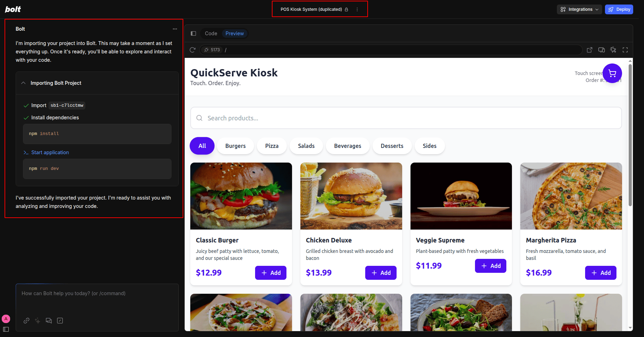
Task: Click the attach link icon below the prompt
Action: [x=26, y=321]
